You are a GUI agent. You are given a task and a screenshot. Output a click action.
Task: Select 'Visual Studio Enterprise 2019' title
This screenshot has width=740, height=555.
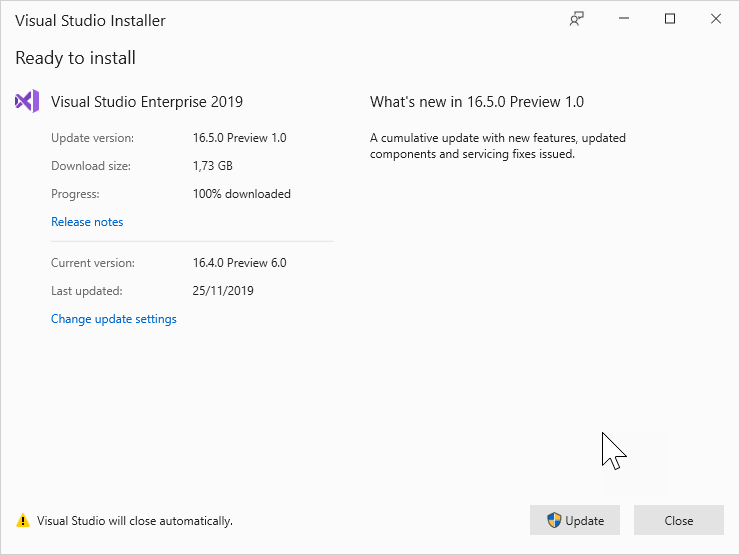click(147, 101)
